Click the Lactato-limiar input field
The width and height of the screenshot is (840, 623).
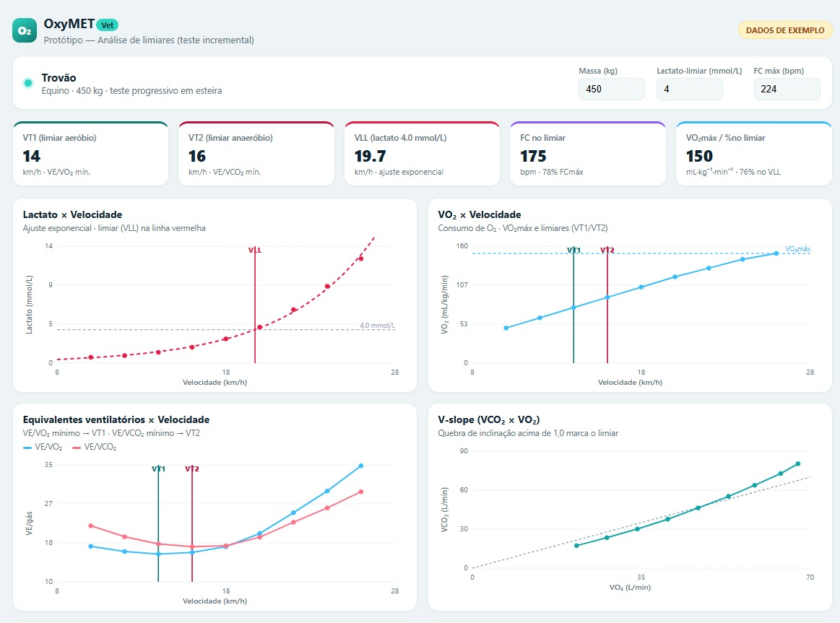point(690,89)
